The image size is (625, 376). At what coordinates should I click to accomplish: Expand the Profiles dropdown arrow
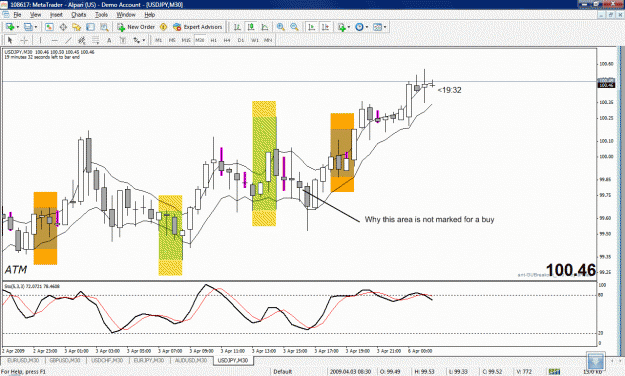(36, 27)
